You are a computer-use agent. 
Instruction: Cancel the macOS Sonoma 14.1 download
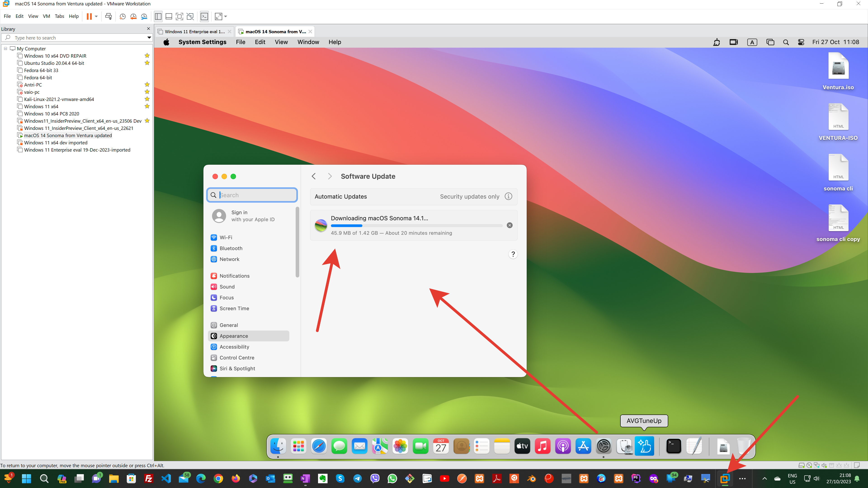[509, 225]
